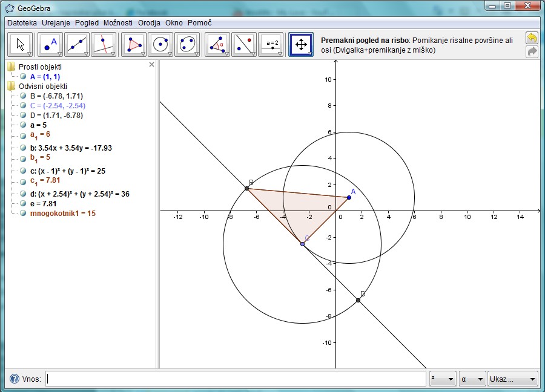Toggle visibility bullet of mnogokotnik1
Image resolution: width=545 pixels, height=392 pixels.
(x=23, y=213)
